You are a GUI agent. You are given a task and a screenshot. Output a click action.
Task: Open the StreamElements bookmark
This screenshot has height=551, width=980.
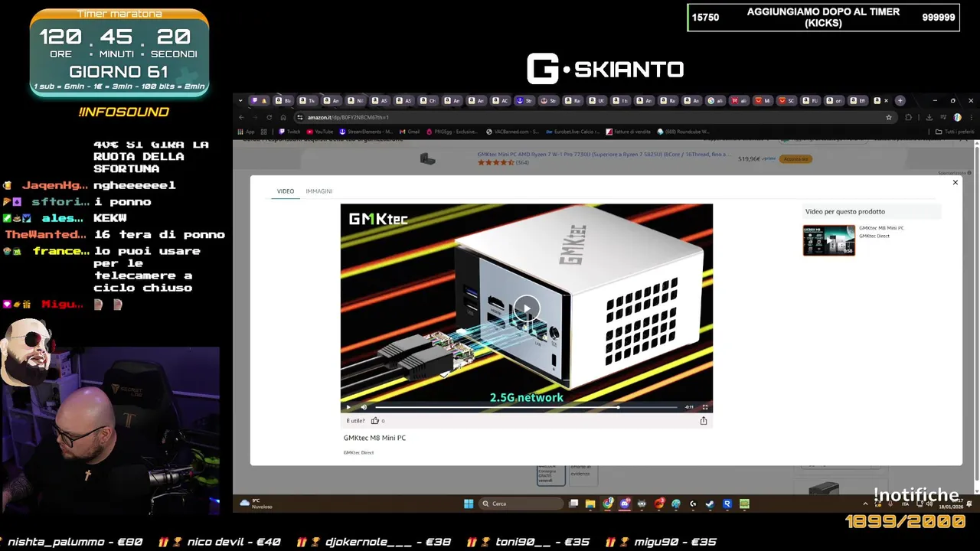(367, 132)
